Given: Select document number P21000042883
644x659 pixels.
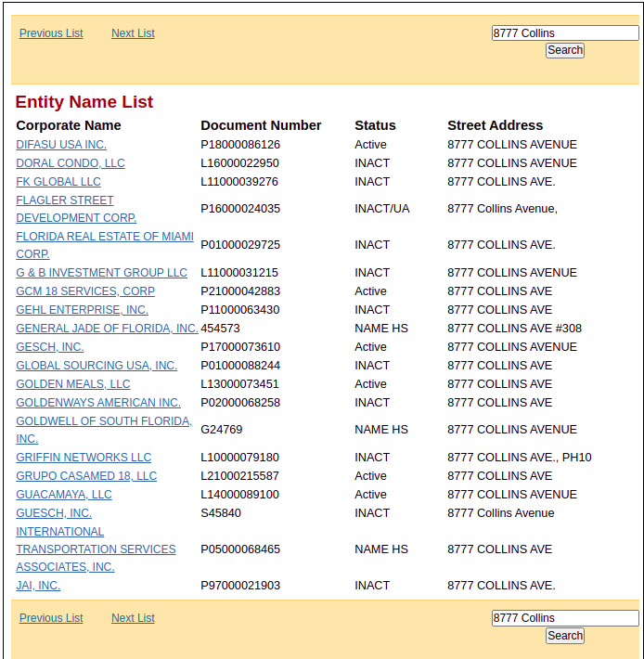Looking at the screenshot, I should tap(240, 291).
